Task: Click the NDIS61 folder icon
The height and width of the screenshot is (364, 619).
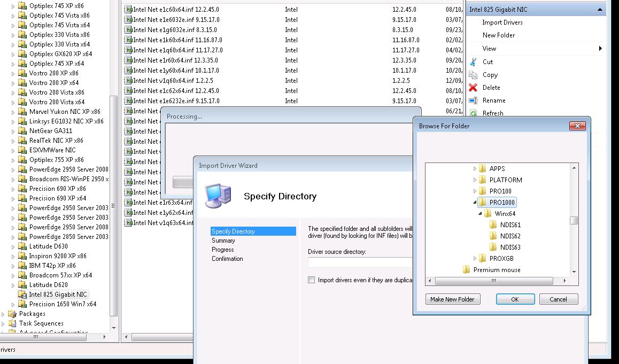Action: (x=493, y=224)
